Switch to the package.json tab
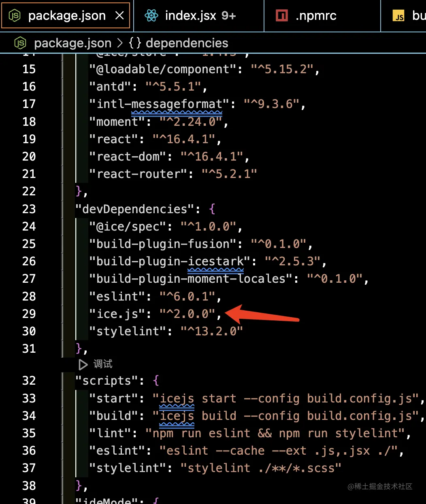 [x=66, y=16]
